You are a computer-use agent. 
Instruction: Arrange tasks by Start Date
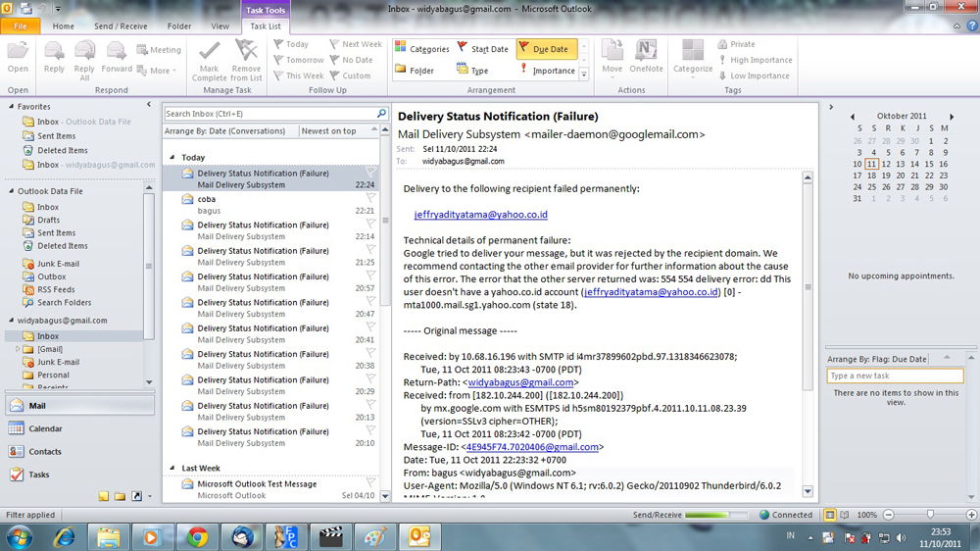[x=482, y=49]
